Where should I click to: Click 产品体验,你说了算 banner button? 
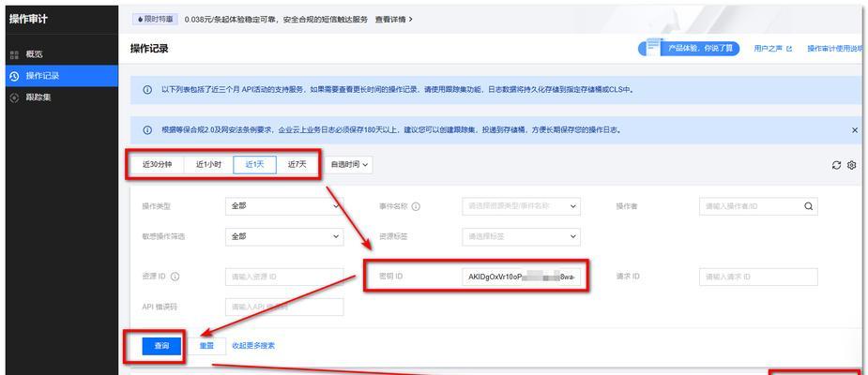[689, 48]
